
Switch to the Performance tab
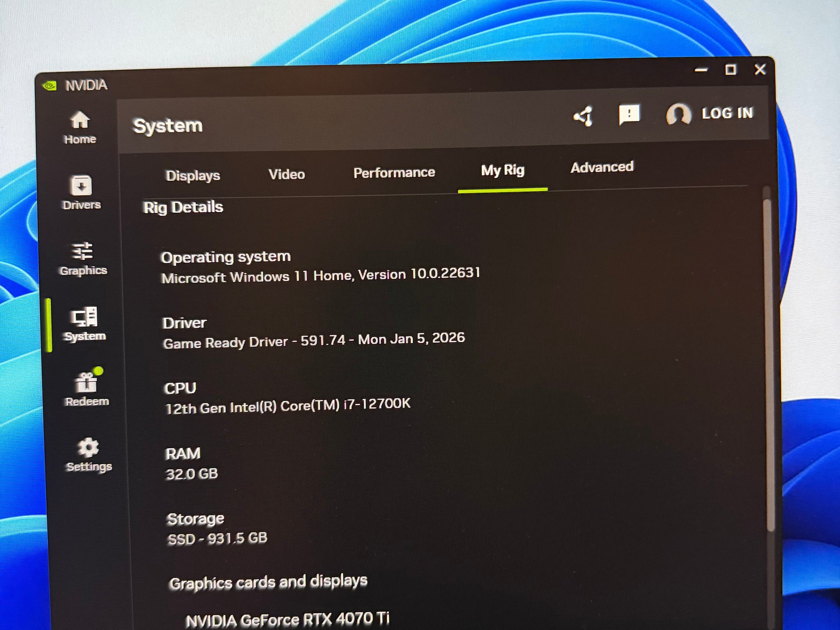394,173
